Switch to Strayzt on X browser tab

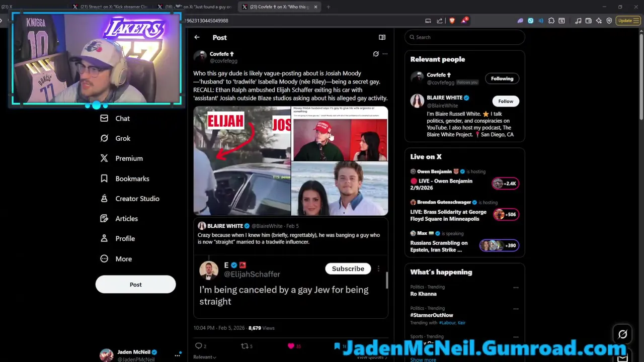point(110,7)
